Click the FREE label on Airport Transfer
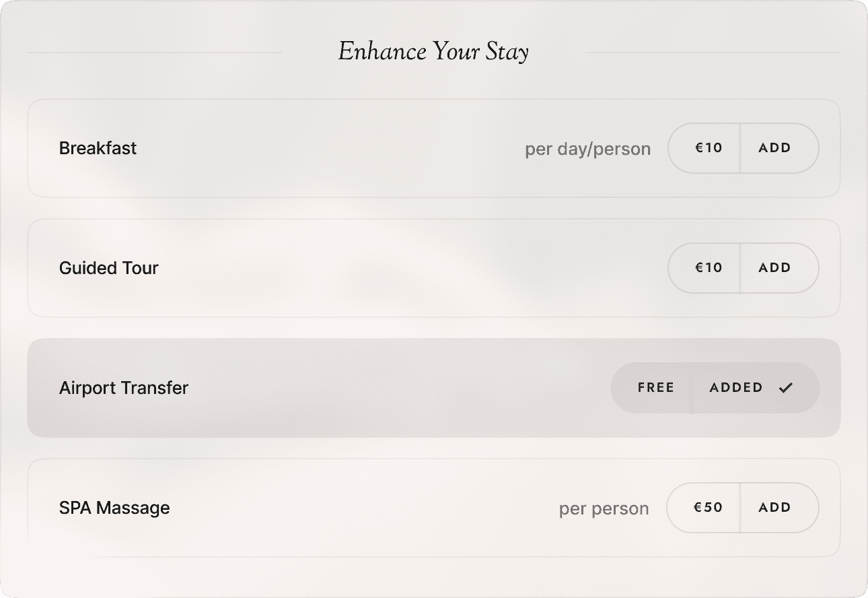Viewport: 868px width, 598px height. pyautogui.click(x=655, y=388)
